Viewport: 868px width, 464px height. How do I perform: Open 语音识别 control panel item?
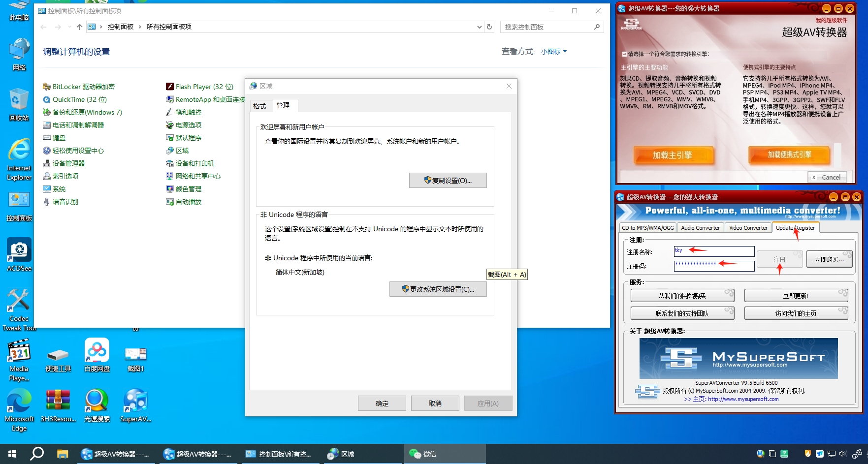pyautogui.click(x=61, y=202)
